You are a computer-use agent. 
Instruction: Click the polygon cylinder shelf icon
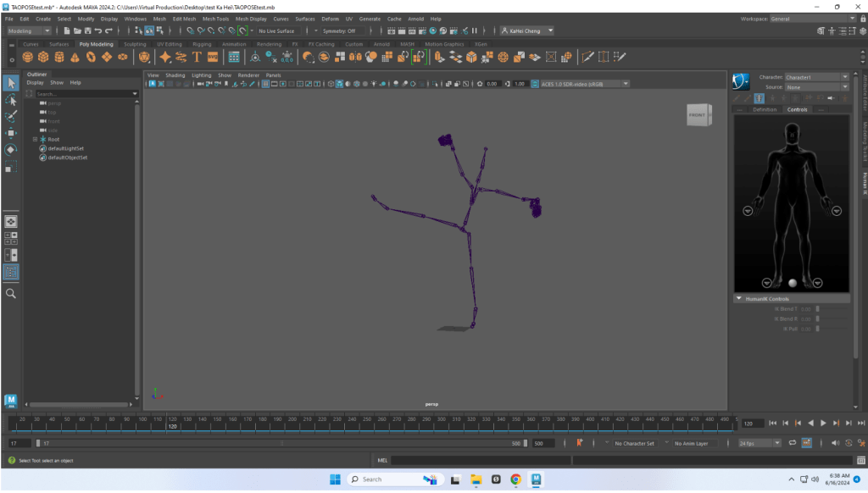[59, 57]
